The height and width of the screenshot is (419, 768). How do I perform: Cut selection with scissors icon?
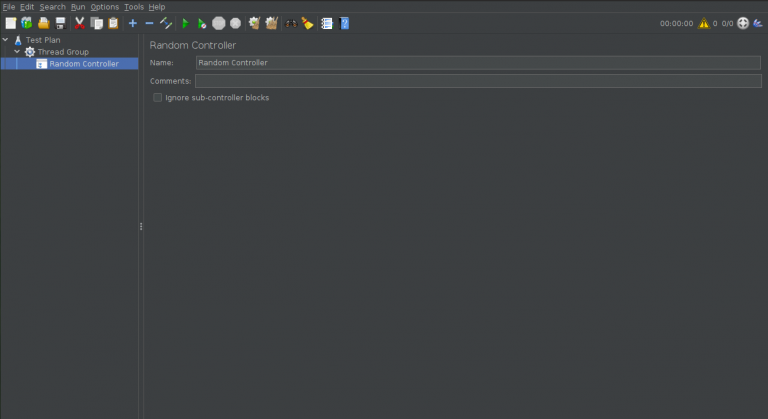pos(79,23)
